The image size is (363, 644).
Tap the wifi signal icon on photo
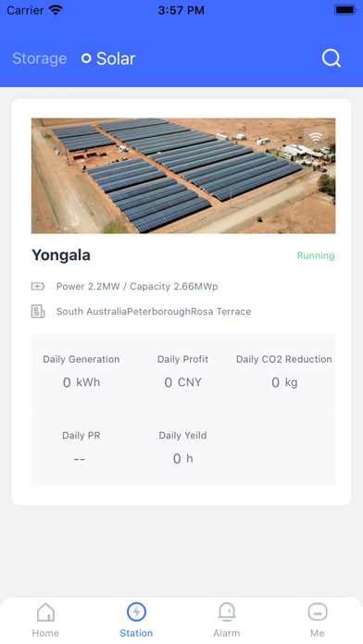[316, 138]
